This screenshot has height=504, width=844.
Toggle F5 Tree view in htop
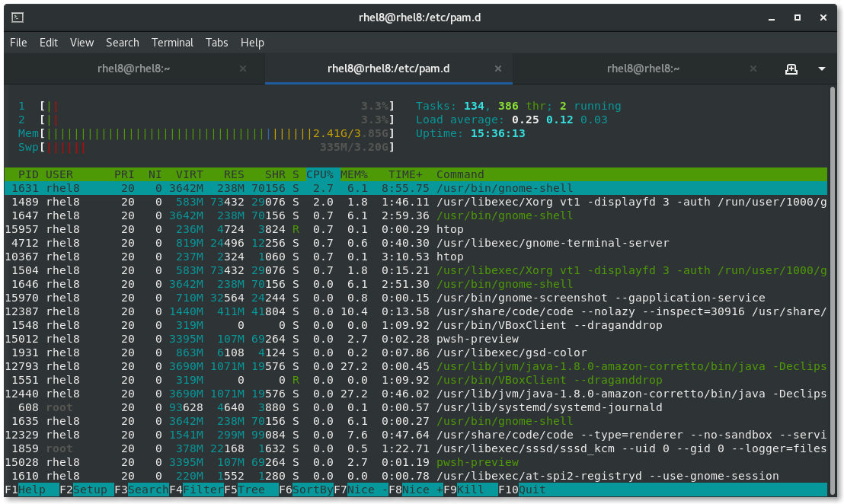[251, 490]
